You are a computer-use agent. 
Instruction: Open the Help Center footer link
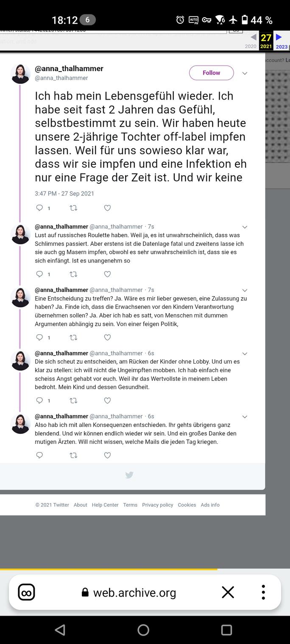pyautogui.click(x=105, y=505)
